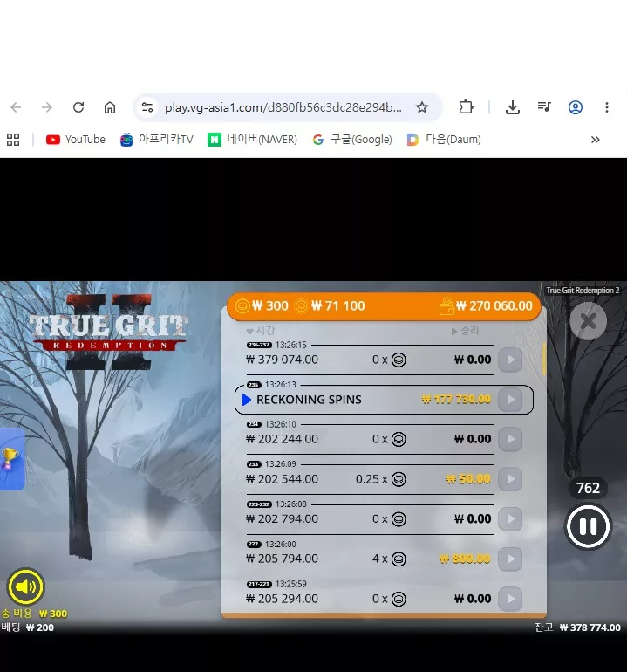Replay the 13:26:10 round
Image resolution: width=627 pixels, height=672 pixels.
(510, 439)
